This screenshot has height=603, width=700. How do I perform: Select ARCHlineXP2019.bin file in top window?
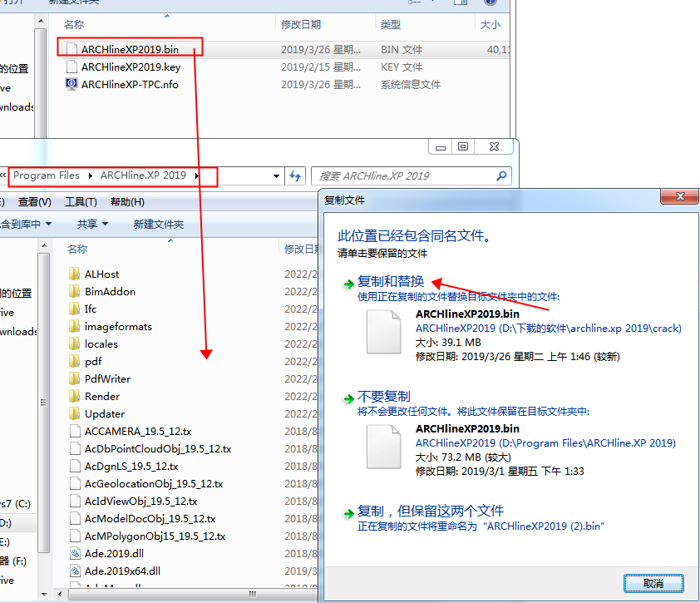point(130,50)
